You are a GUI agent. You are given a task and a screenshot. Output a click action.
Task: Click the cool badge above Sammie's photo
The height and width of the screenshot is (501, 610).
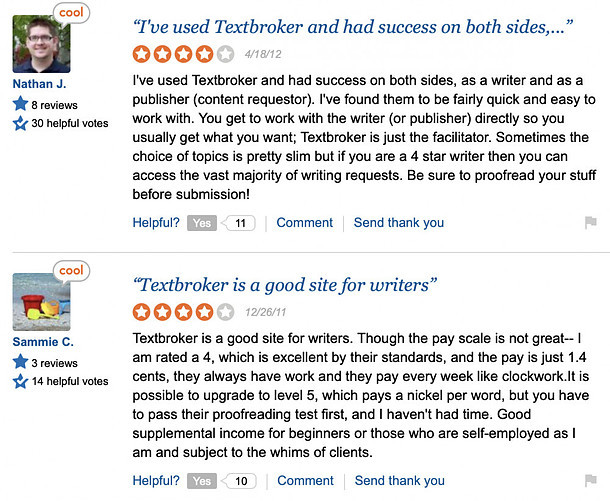71,270
